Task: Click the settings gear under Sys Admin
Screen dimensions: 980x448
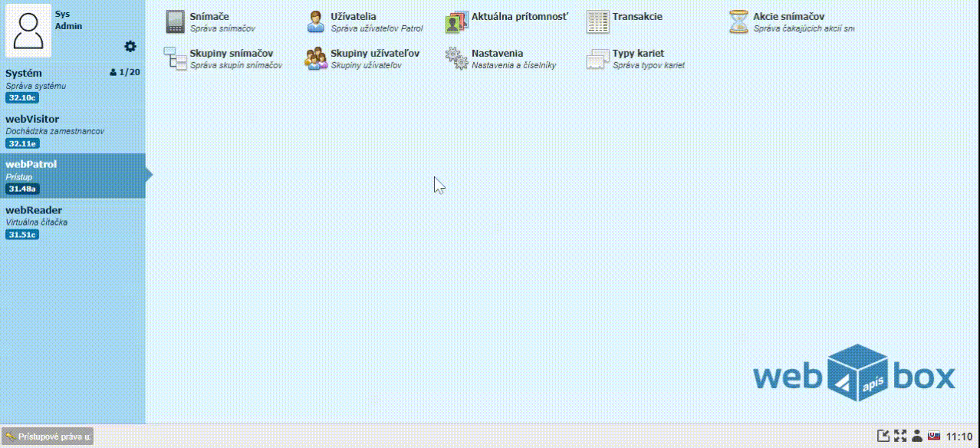Action: 130,47
